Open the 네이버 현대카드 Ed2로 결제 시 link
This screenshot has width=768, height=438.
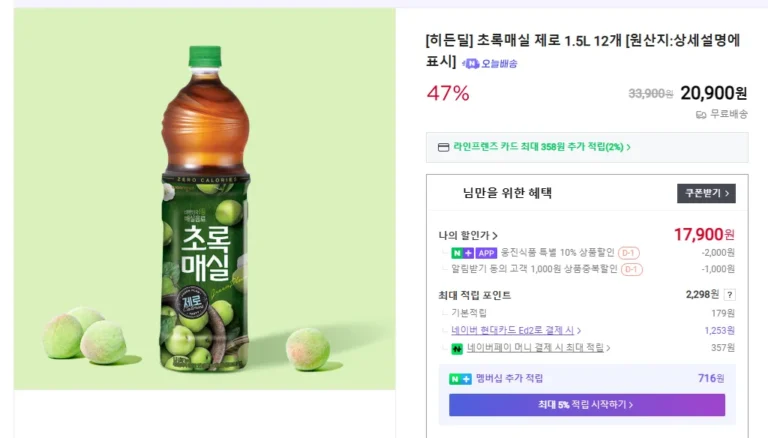pyautogui.click(x=514, y=330)
